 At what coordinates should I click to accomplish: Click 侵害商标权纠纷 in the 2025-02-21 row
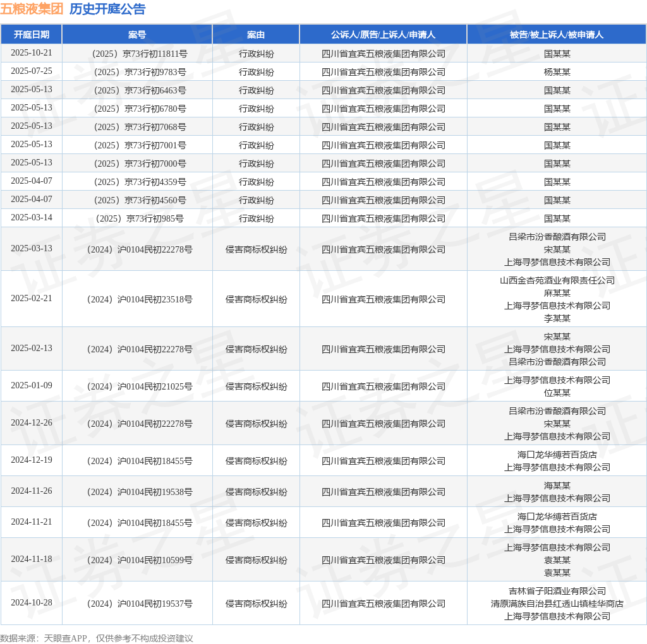pyautogui.click(x=256, y=299)
